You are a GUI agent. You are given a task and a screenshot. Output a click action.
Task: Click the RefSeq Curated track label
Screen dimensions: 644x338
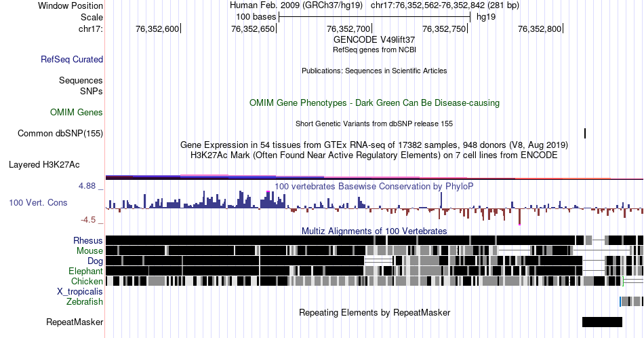[x=71, y=59]
